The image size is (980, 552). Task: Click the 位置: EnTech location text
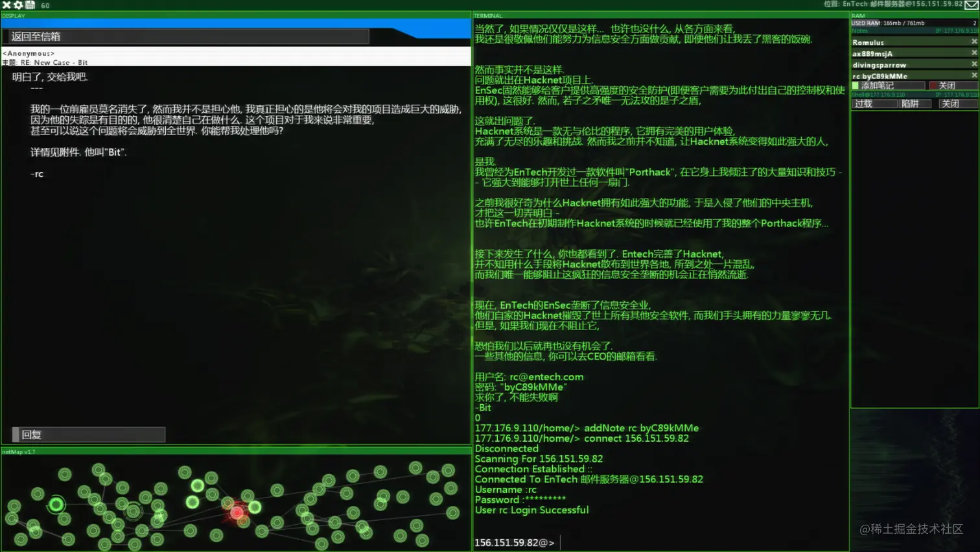point(893,4)
